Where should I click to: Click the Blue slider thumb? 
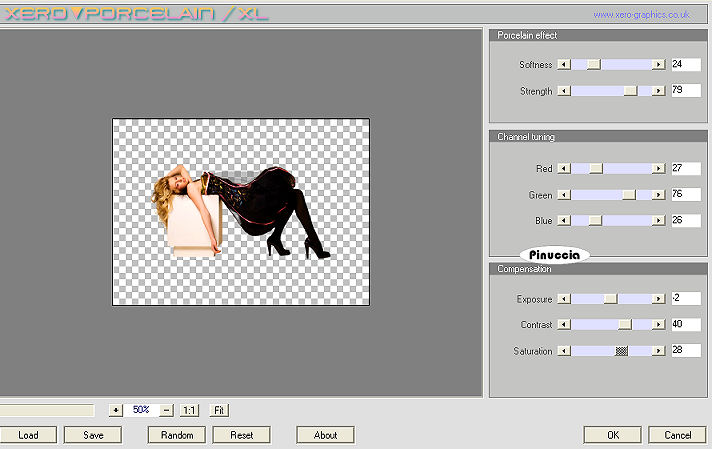pos(595,221)
